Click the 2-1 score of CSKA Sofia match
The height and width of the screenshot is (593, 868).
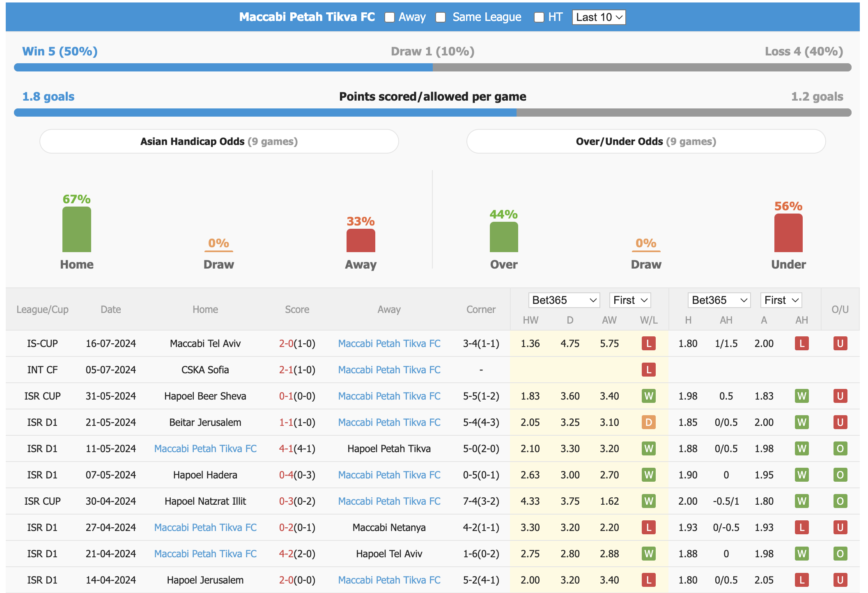(286, 370)
